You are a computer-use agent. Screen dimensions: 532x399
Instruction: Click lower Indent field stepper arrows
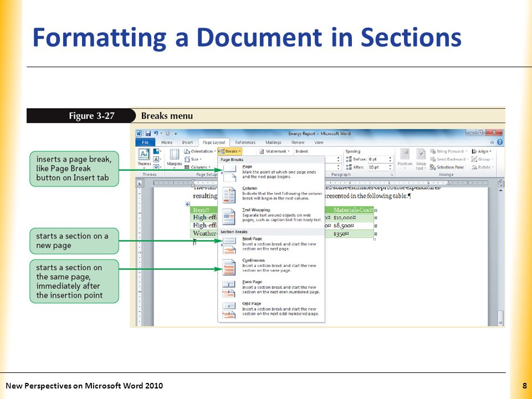point(338,167)
